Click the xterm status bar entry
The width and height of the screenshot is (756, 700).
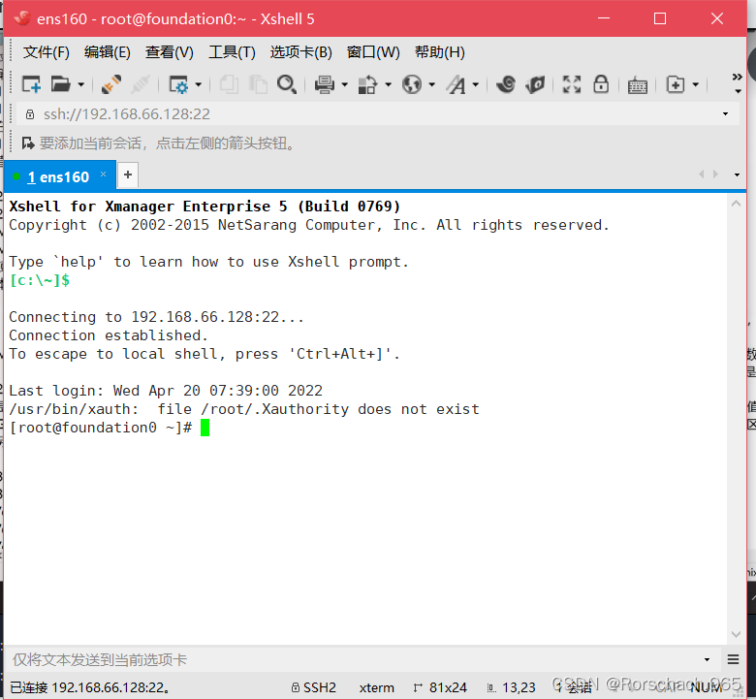point(377,687)
